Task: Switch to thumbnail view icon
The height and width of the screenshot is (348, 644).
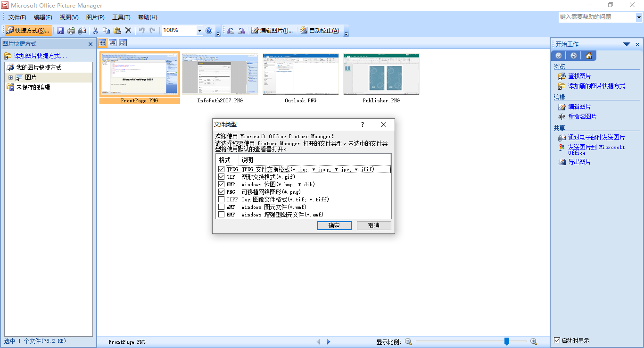Action: click(102, 43)
